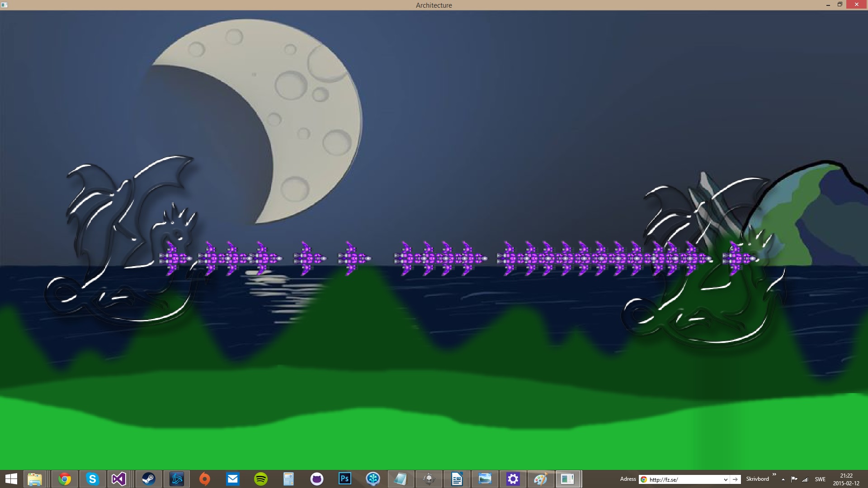Screen dimensions: 868x488
Task: Open the Calculator taskbar icon
Action: pos(289,479)
